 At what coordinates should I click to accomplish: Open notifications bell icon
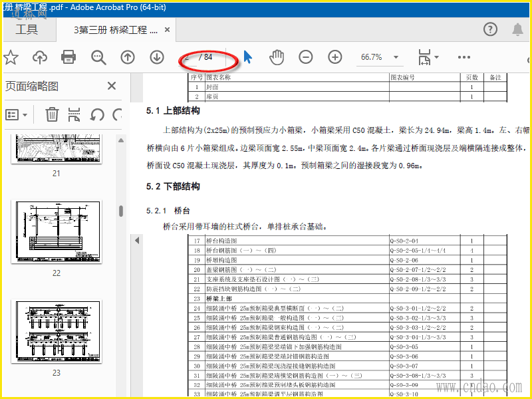(517, 29)
